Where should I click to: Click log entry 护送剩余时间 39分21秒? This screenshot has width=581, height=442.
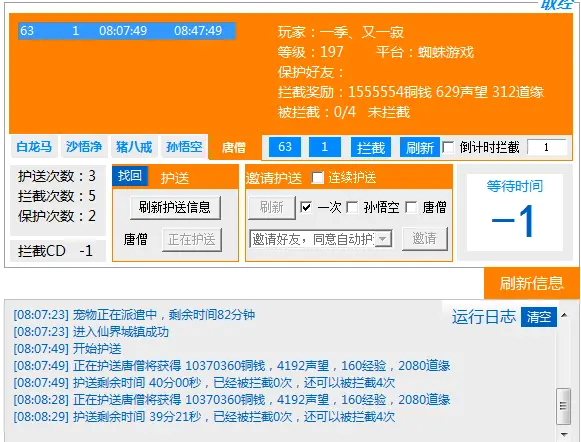point(204,417)
